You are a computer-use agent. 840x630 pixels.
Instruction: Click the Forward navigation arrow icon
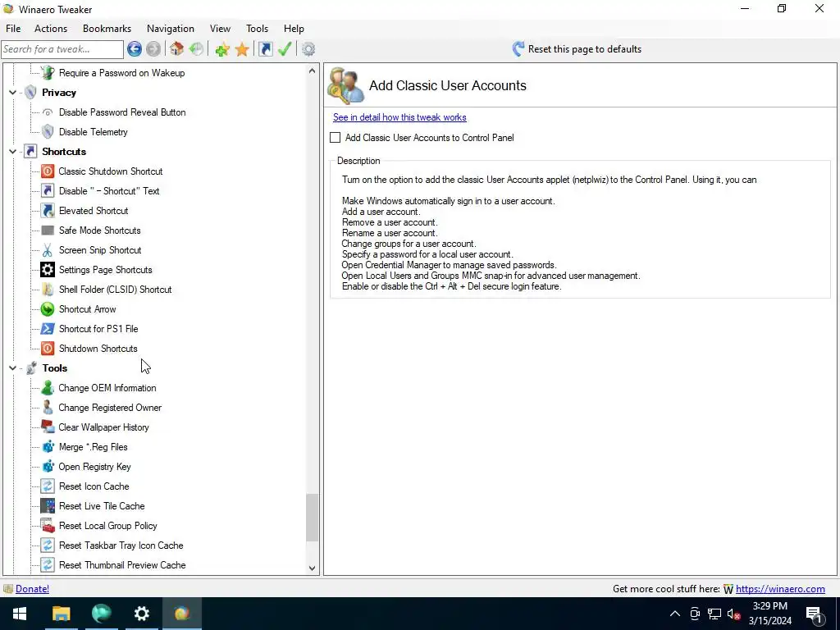pos(153,49)
